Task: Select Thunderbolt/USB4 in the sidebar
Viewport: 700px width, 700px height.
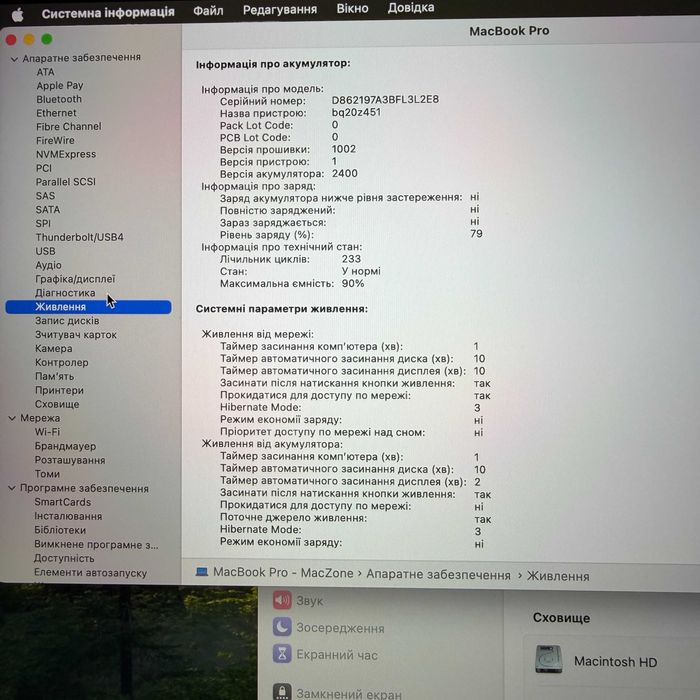Action: tap(79, 238)
